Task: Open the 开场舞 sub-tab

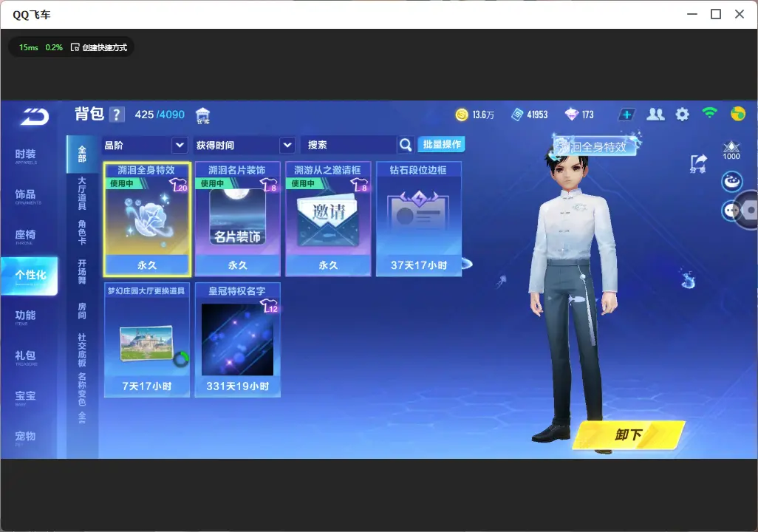Action: tap(82, 271)
